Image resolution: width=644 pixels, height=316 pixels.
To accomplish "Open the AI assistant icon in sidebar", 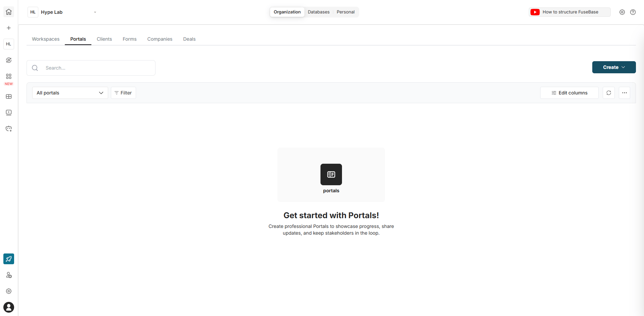I will (8, 60).
